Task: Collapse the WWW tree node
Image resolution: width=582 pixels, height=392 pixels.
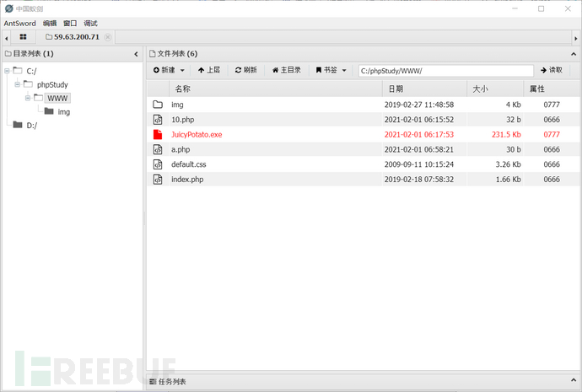Action: [28, 98]
